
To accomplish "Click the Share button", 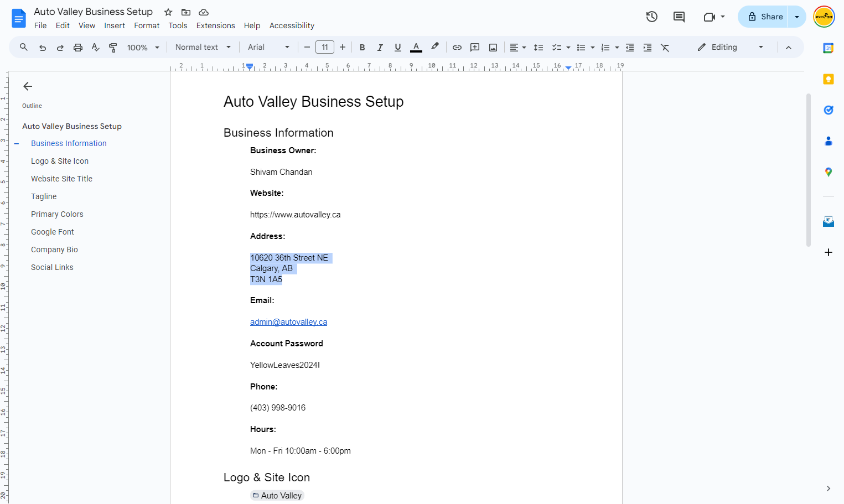I will [x=764, y=17].
